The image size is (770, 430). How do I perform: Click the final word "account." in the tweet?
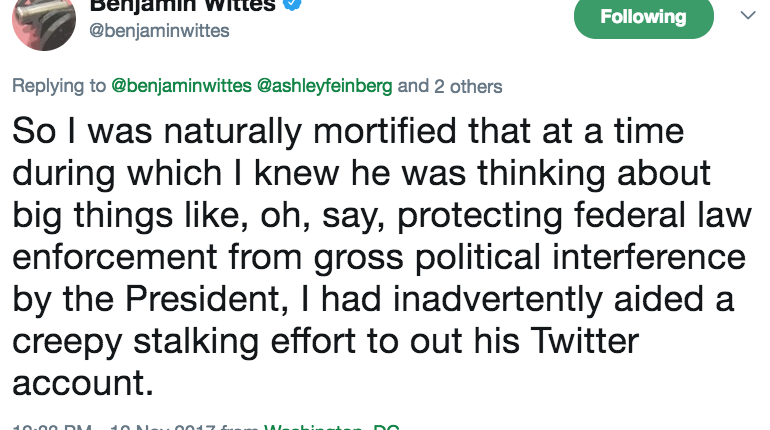pos(83,383)
